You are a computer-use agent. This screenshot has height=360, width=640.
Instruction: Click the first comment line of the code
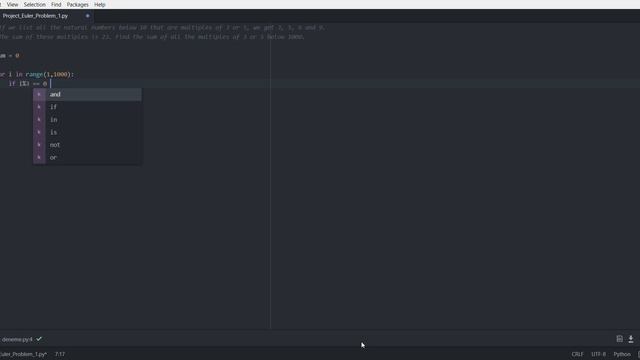(x=162, y=28)
